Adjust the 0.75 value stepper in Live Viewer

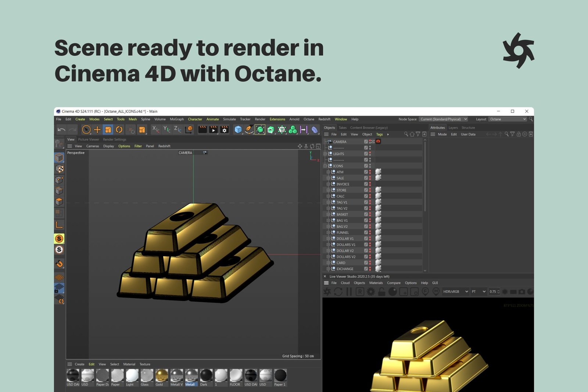coord(499,291)
